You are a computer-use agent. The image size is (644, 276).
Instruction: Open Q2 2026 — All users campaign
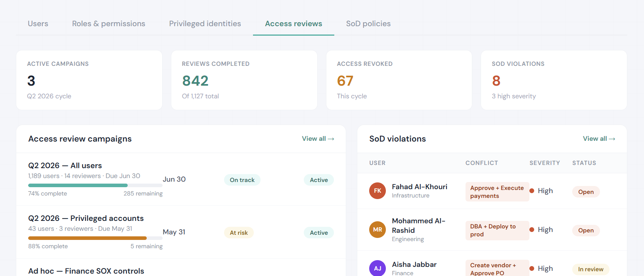[65, 165]
